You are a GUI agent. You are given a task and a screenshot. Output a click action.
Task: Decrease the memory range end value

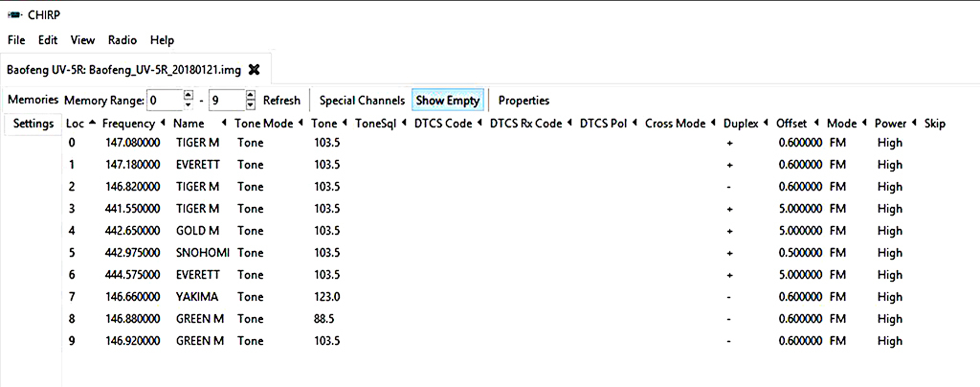(x=252, y=104)
